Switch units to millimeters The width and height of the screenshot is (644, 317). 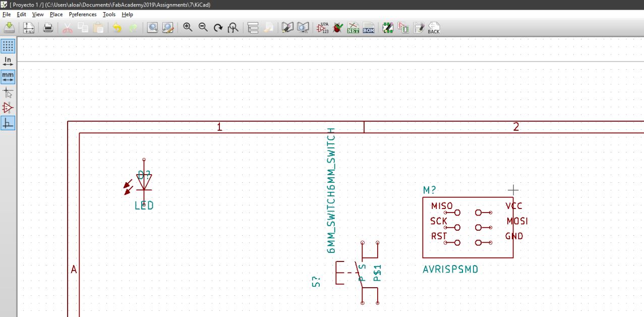8,77
